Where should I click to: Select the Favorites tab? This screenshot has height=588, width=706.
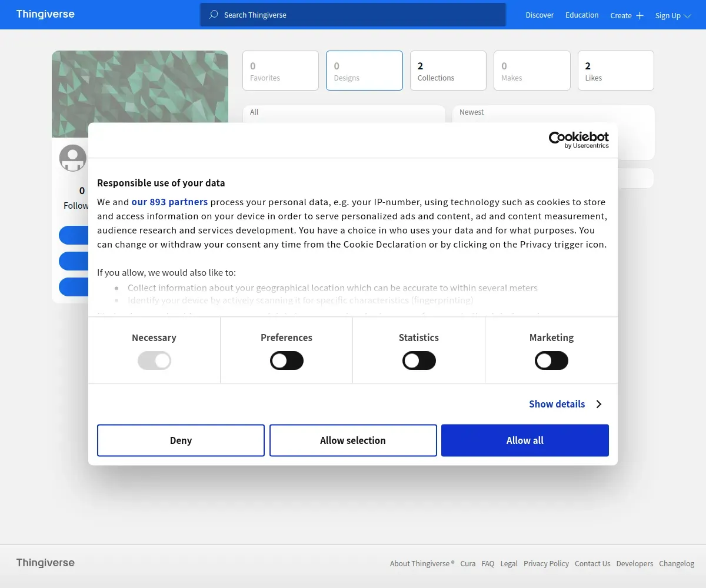click(x=281, y=71)
